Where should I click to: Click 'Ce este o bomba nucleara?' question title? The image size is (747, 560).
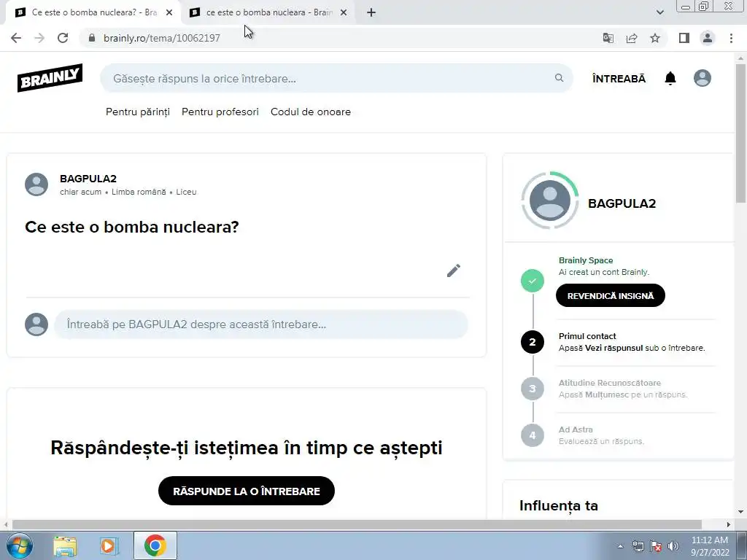tap(132, 227)
